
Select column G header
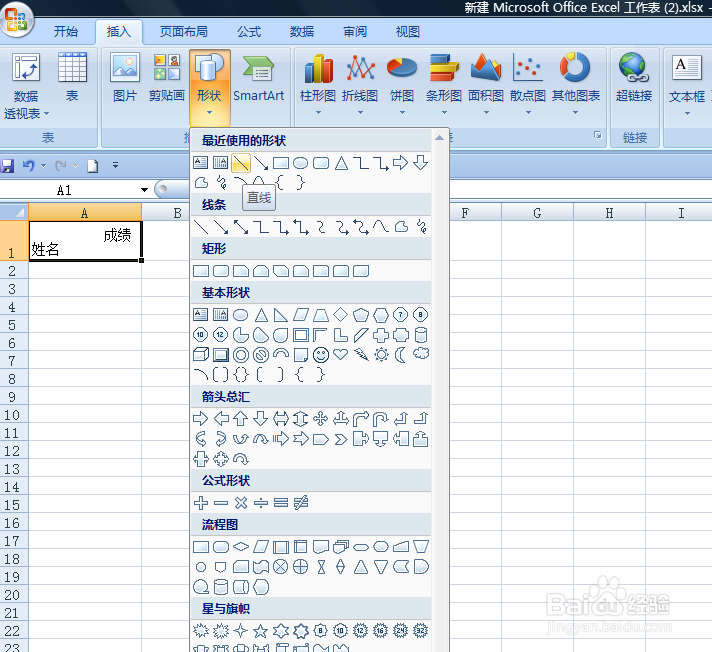[537, 212]
